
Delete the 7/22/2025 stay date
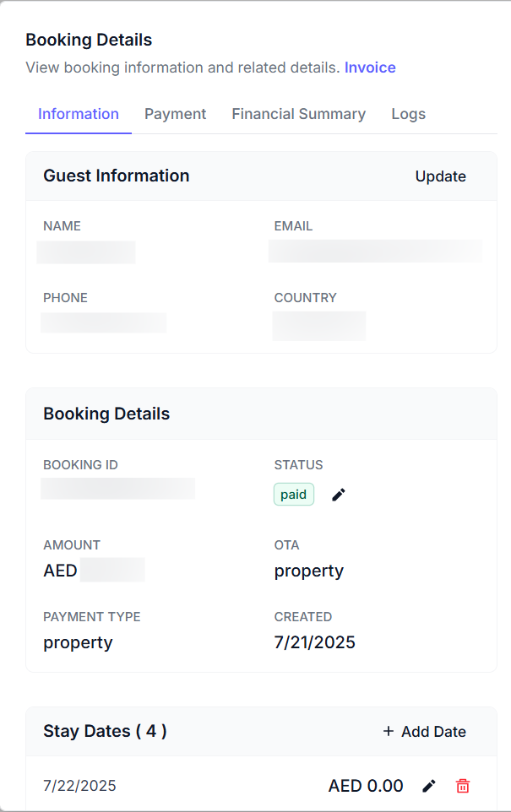point(463,786)
